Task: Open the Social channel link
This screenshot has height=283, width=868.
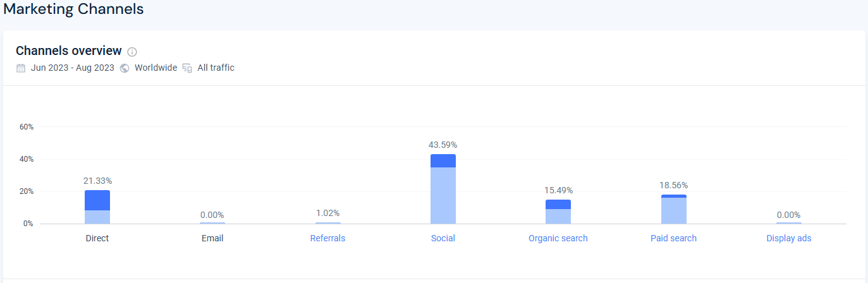Action: (x=443, y=238)
